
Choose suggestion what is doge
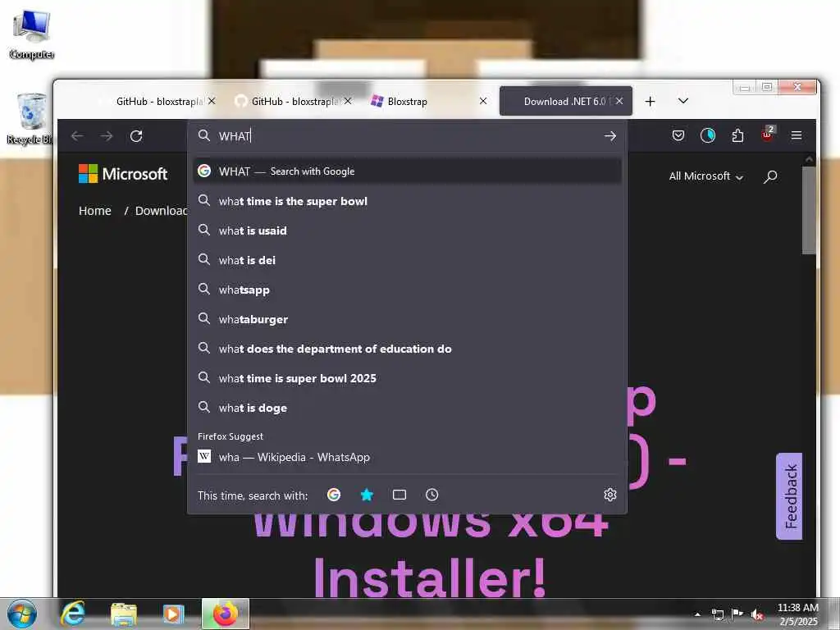coord(407,407)
